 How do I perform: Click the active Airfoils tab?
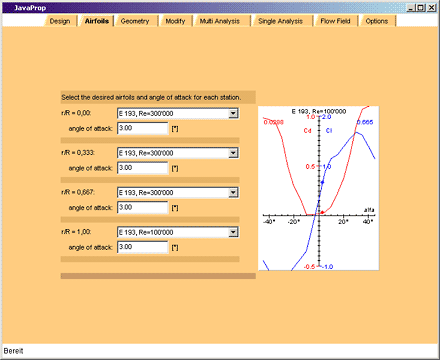[x=97, y=21]
